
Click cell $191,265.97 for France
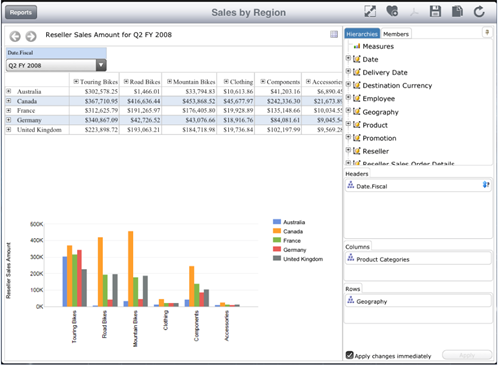[141, 110]
